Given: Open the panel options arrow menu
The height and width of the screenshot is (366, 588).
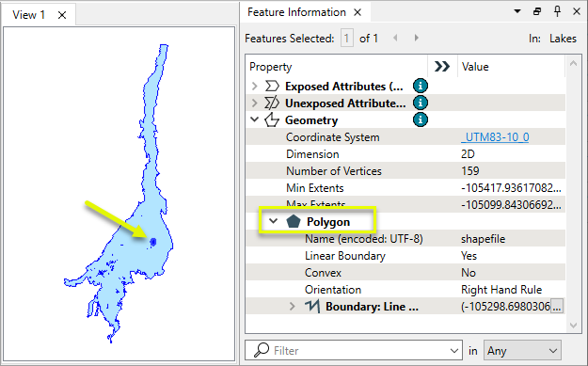Looking at the screenshot, I should point(517,11).
